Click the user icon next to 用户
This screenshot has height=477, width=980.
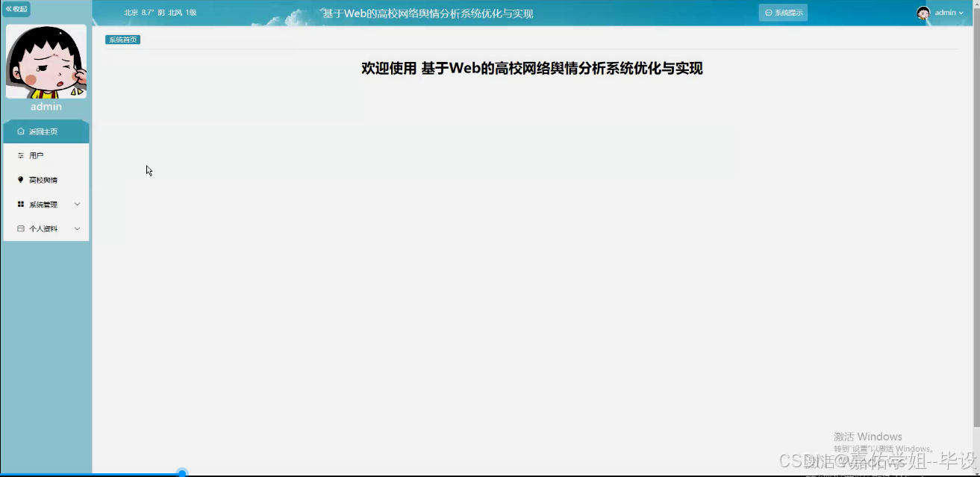click(20, 155)
